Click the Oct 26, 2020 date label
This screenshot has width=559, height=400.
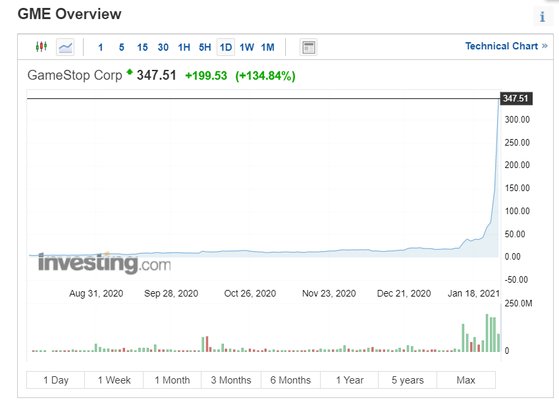tap(250, 293)
